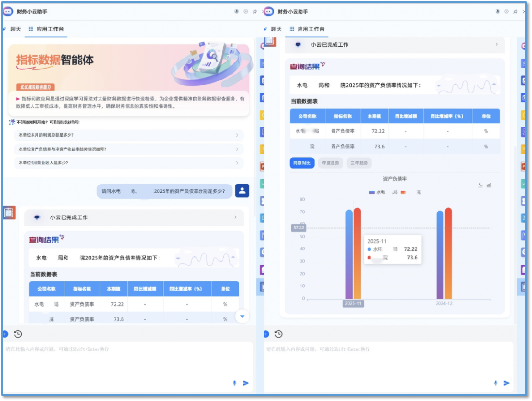Click the sent message bubble about 2025年的资产负债率

point(164,191)
